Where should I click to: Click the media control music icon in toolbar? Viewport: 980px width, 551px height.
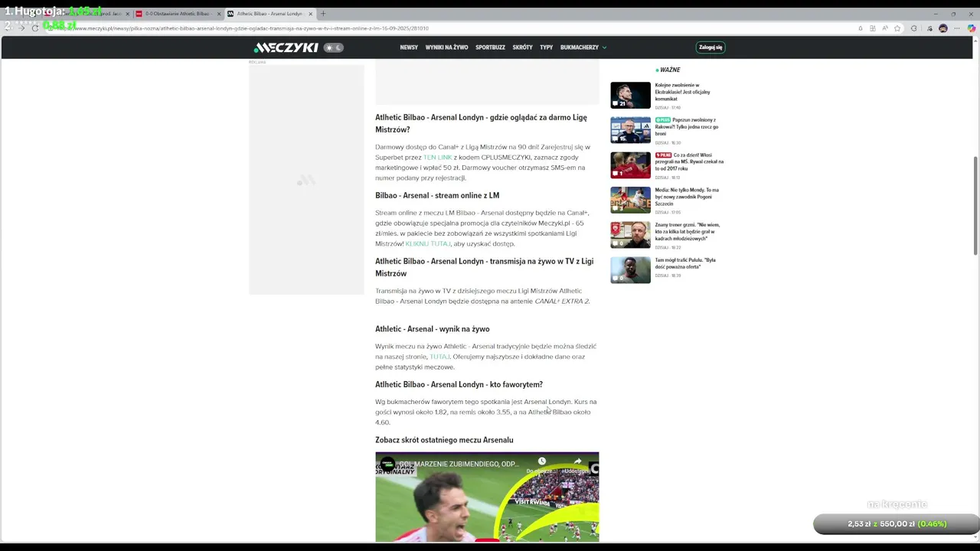click(928, 28)
